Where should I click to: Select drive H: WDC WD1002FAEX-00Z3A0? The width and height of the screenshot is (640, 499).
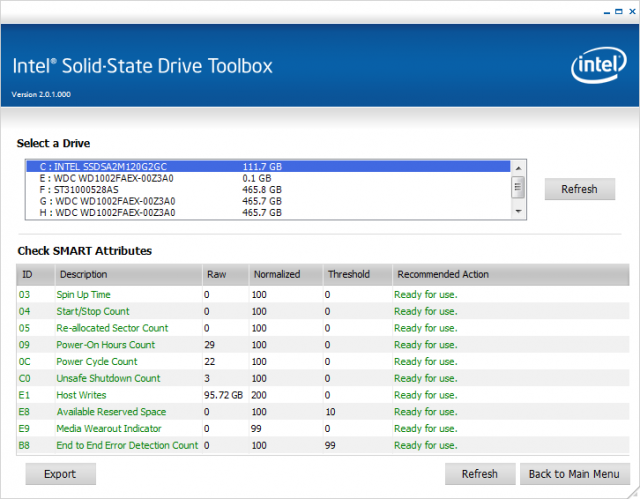(x=268, y=213)
